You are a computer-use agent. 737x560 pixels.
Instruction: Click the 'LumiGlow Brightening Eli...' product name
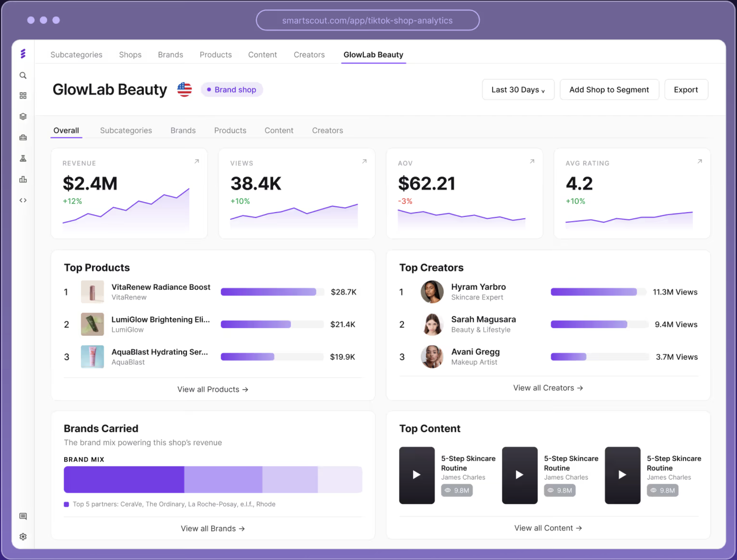tap(160, 319)
